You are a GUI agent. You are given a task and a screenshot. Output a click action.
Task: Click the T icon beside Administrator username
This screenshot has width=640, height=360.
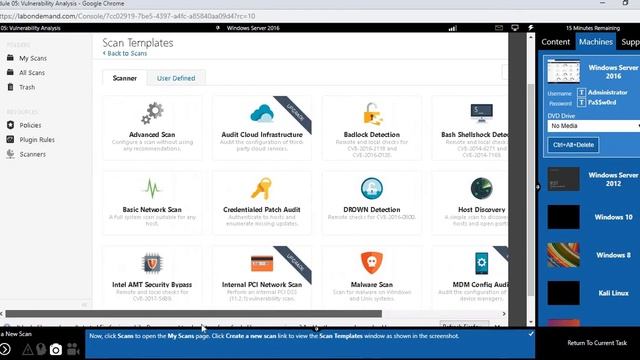[581, 93]
